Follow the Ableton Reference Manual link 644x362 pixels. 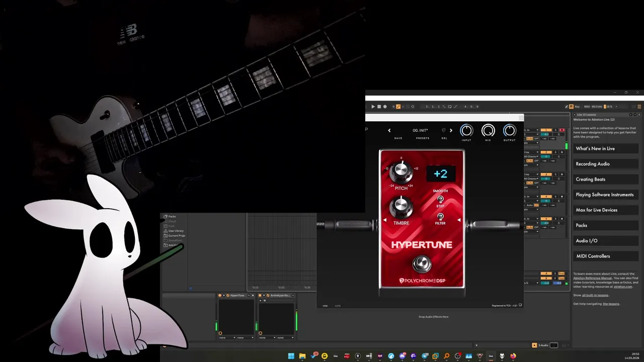coord(592,278)
